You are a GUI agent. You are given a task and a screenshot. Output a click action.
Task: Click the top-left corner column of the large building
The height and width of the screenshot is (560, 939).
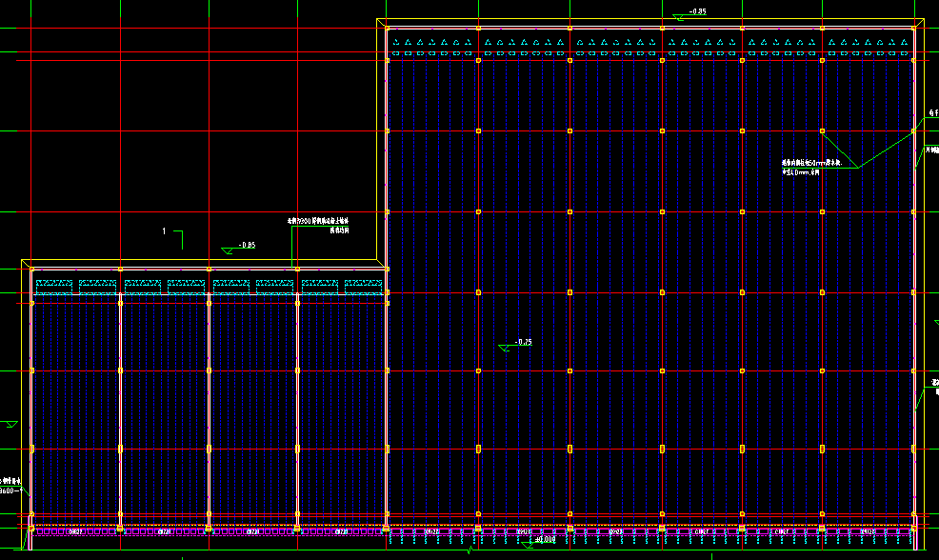coord(387,29)
